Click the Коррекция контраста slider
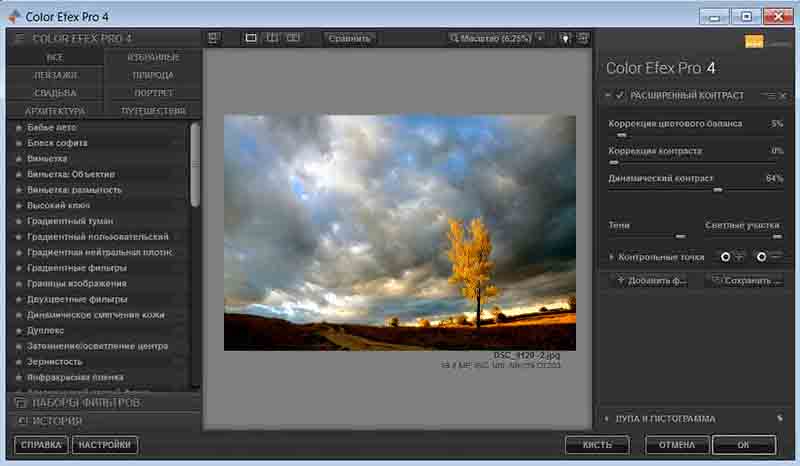The width and height of the screenshot is (800, 466). coord(695,163)
